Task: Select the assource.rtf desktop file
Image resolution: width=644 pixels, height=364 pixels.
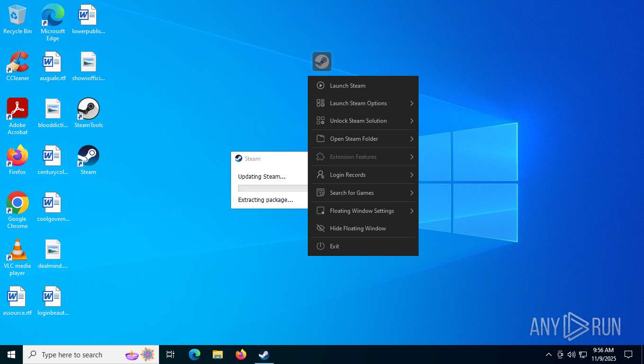Action: coord(18,301)
